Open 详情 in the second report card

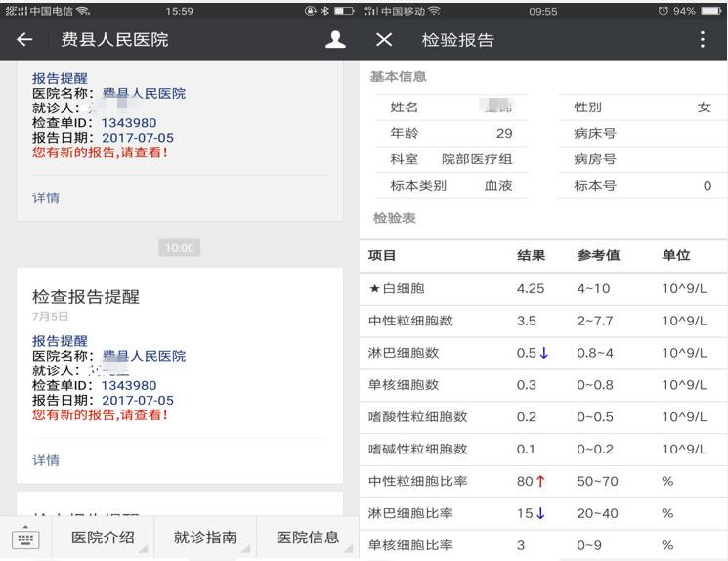pyautogui.click(x=46, y=459)
